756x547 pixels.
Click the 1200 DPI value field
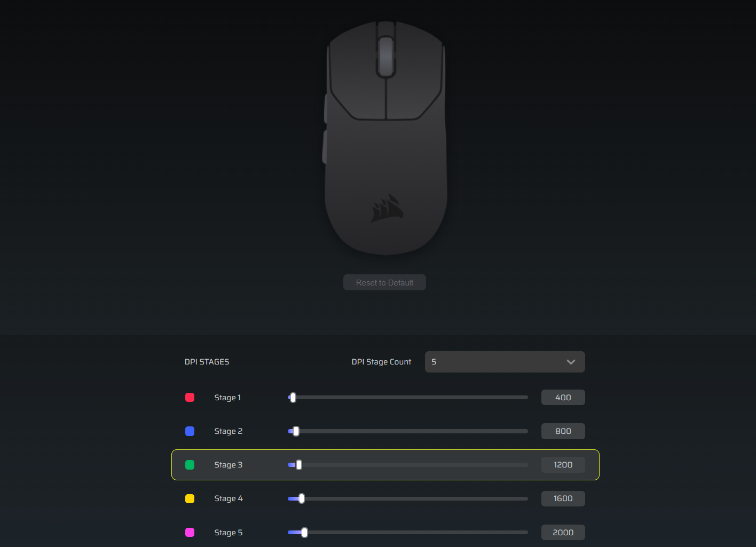[x=563, y=465]
